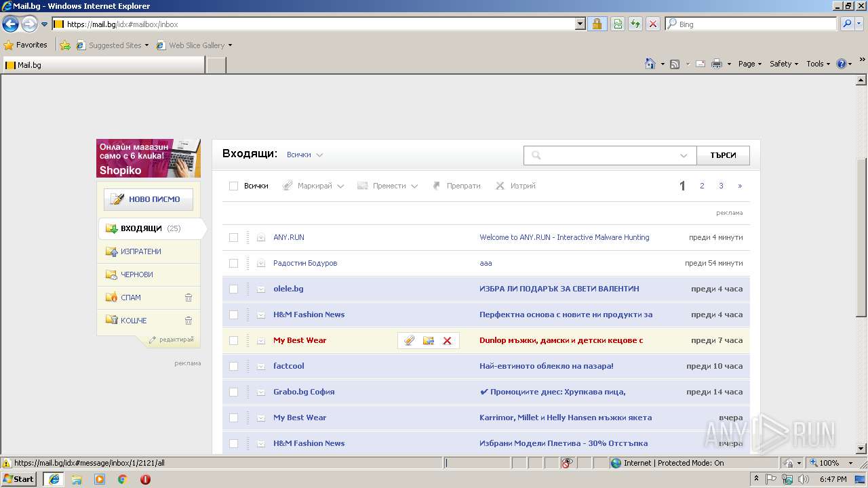This screenshot has width=868, height=488.
Task: Click the Изтрий delete button
Action: [515, 186]
